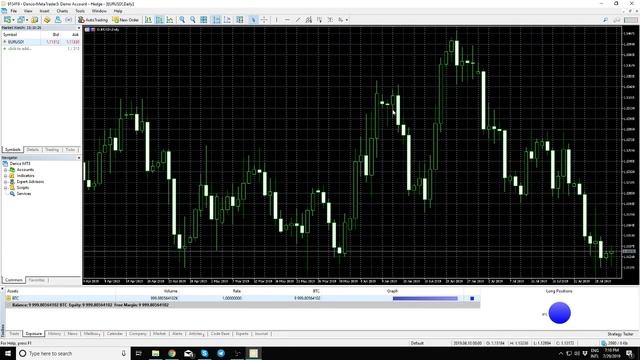Open the File menu
The width and height of the screenshot is (640, 360).
click(13, 11)
